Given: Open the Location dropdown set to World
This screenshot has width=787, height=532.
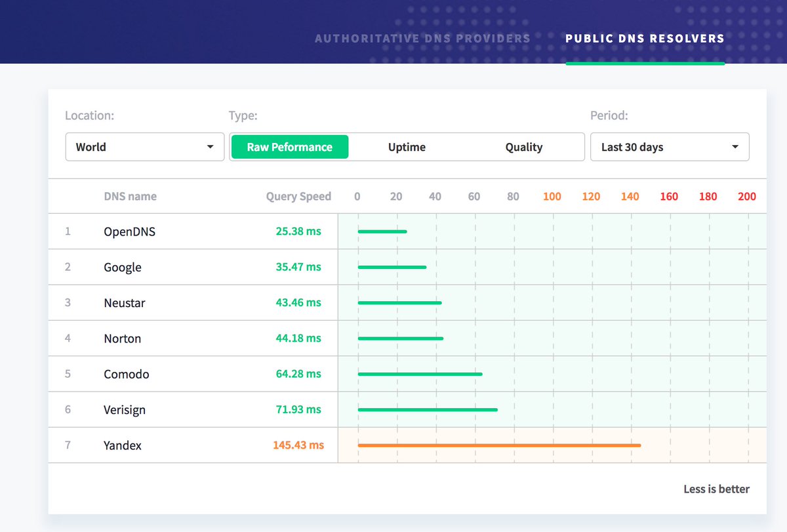Looking at the screenshot, I should tap(145, 147).
